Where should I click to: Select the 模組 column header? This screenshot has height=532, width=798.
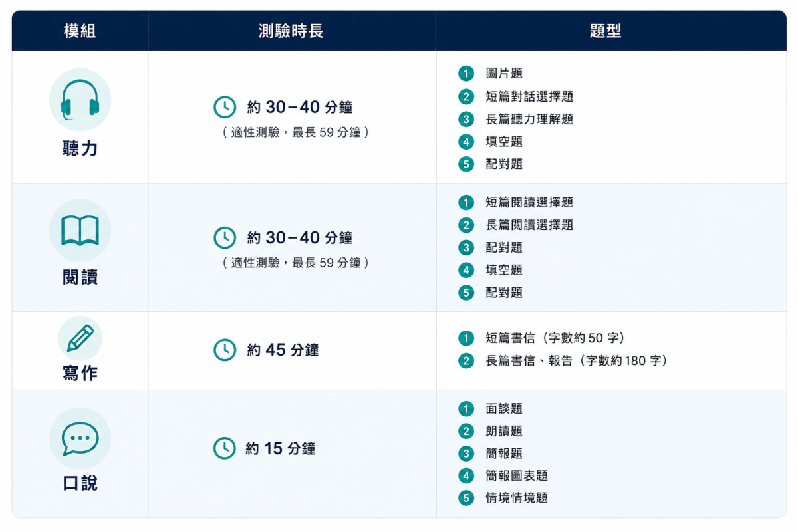click(x=80, y=31)
